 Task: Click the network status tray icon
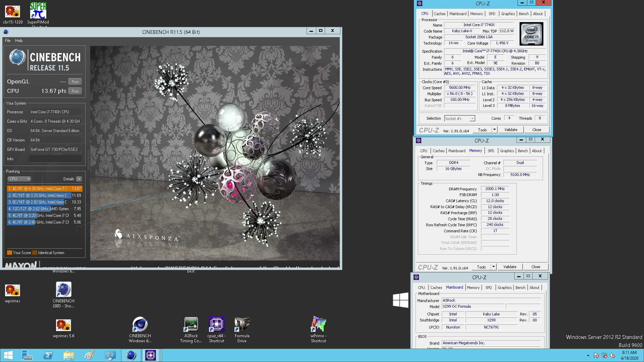604,355
